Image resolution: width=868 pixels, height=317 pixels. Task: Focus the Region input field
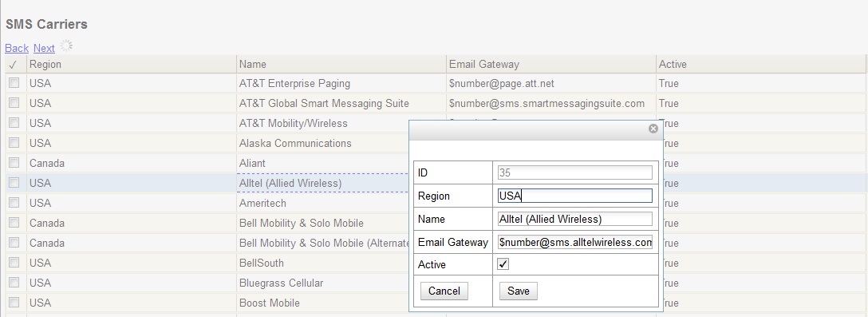[x=574, y=196]
